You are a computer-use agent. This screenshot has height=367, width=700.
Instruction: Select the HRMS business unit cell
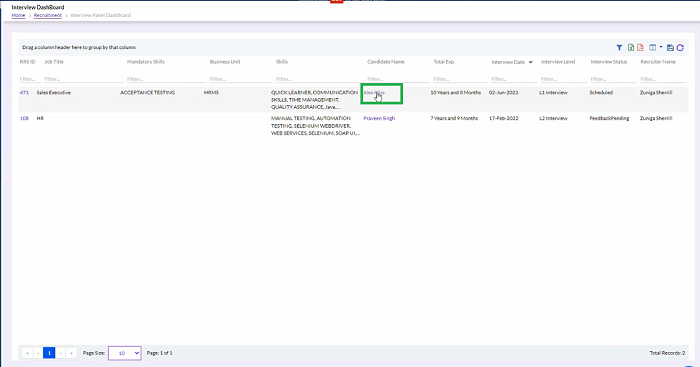211,92
